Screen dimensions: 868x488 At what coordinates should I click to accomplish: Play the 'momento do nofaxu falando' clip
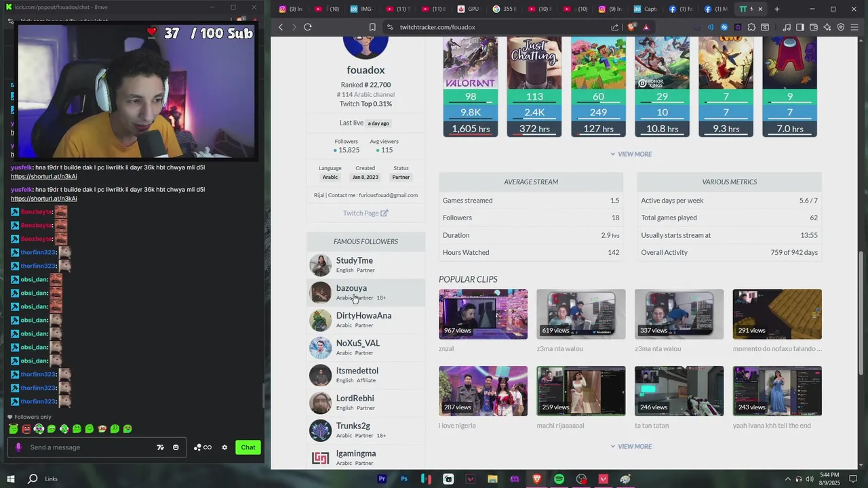point(777,314)
